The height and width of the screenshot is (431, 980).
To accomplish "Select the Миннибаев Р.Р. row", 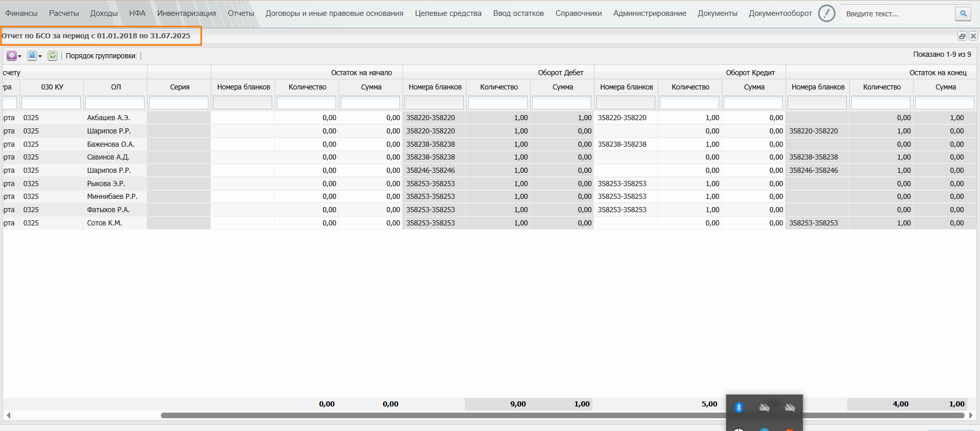I will coord(489,196).
